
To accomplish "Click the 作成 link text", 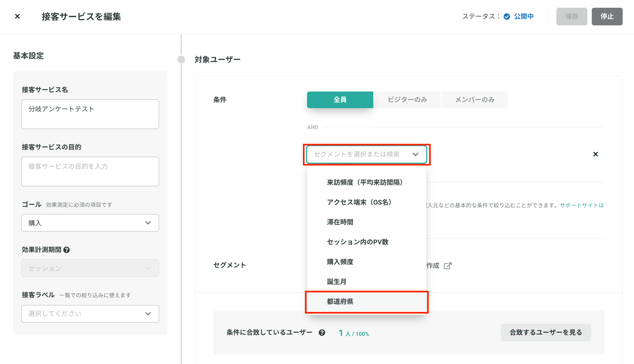I will coord(433,266).
